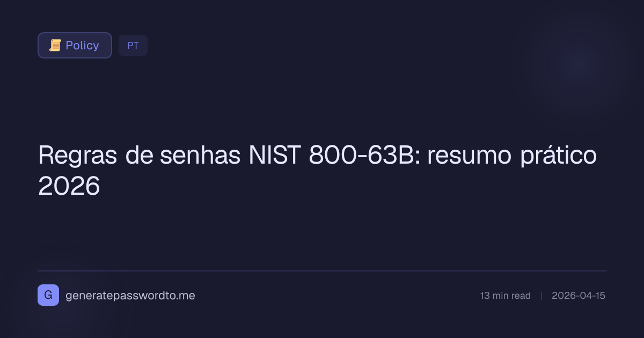Click the word Policy inside the badge

pos(82,46)
